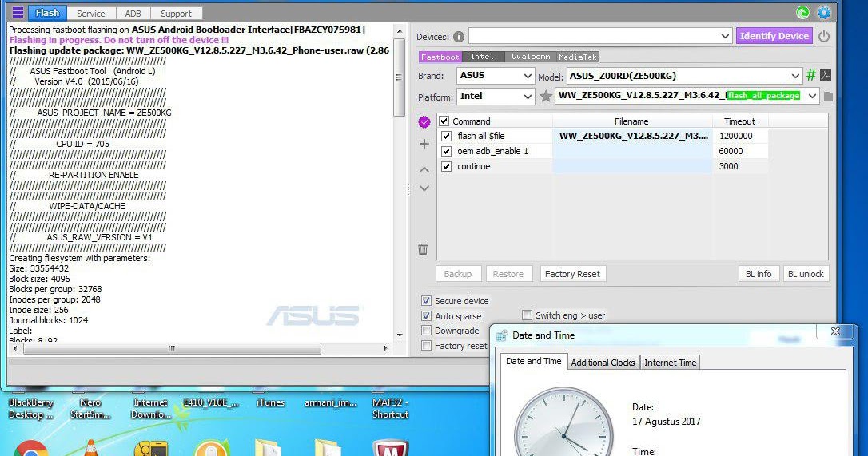
Task: Open armani_im desktop item
Action: [x=330, y=402]
